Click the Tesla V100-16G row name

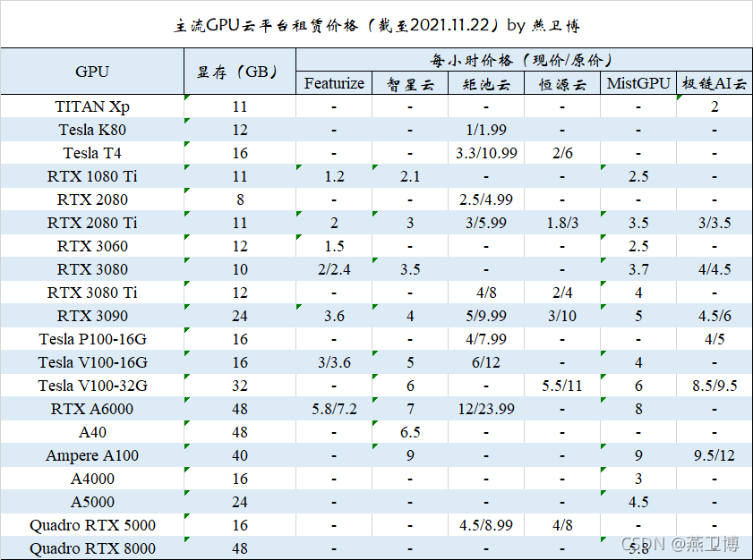point(91,362)
